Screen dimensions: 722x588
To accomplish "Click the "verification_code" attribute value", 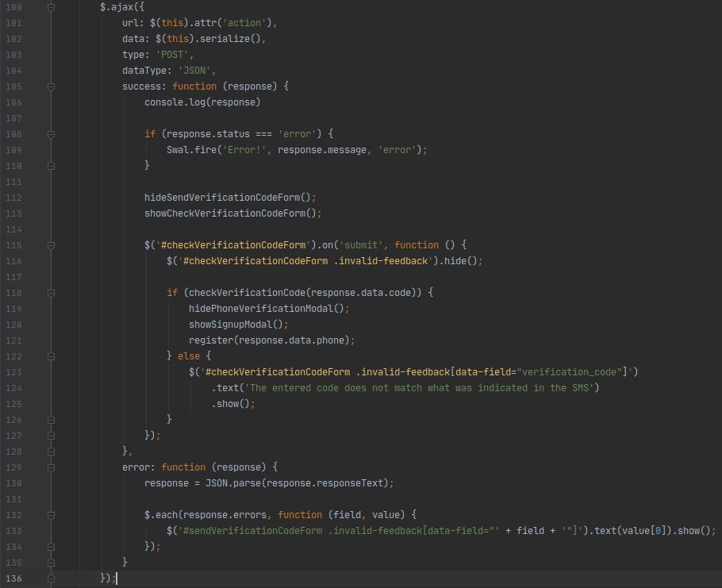I will pyautogui.click(x=569, y=372).
